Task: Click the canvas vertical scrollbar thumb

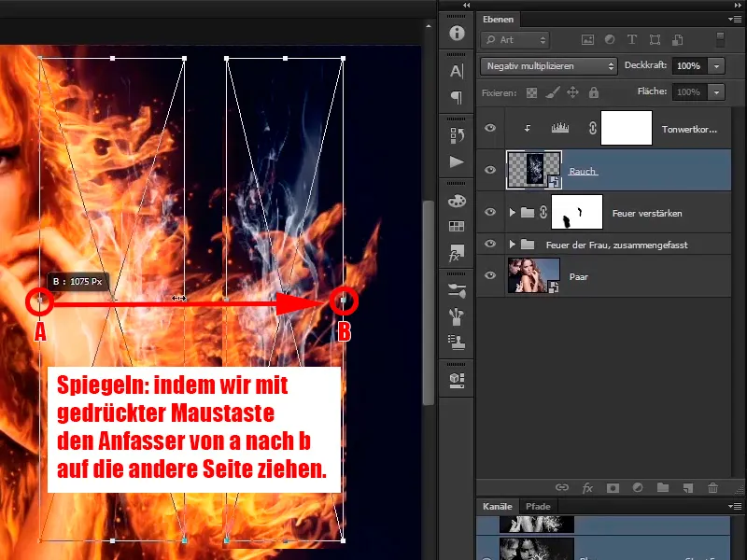Action: 429,302
